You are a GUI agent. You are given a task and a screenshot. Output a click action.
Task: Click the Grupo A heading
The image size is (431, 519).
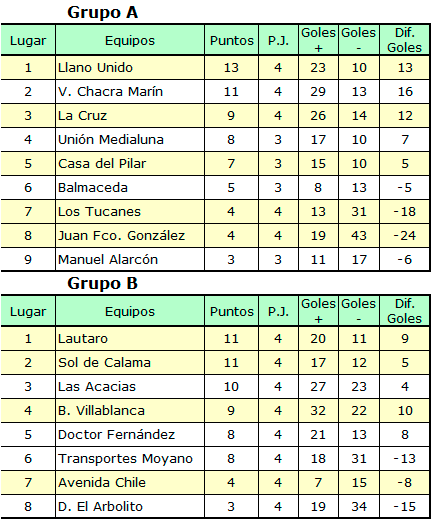point(102,13)
